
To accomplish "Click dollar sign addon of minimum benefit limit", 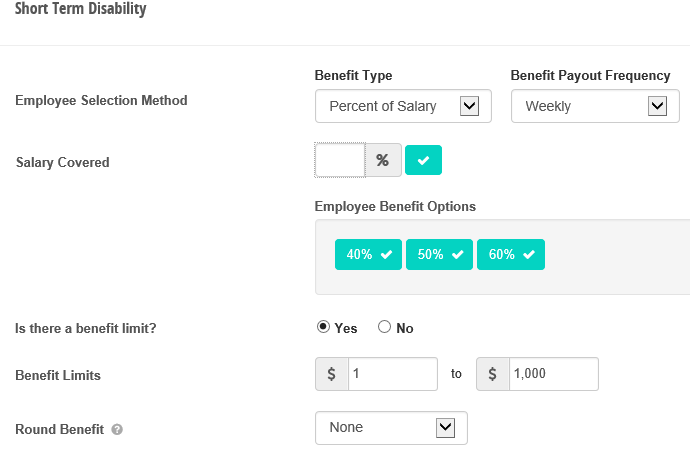I will pyautogui.click(x=332, y=374).
